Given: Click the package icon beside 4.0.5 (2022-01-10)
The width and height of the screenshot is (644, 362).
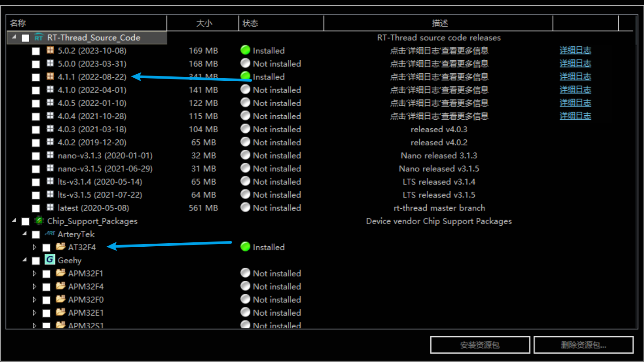Looking at the screenshot, I should [x=50, y=103].
